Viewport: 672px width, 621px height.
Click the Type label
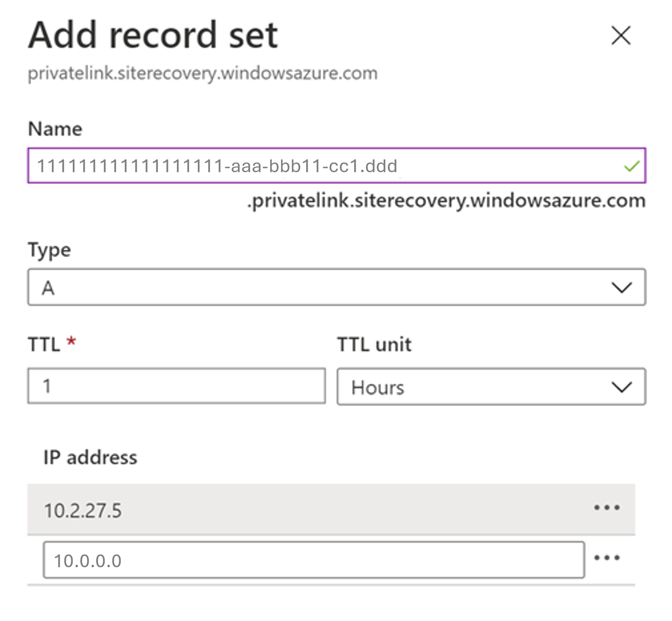click(x=49, y=250)
